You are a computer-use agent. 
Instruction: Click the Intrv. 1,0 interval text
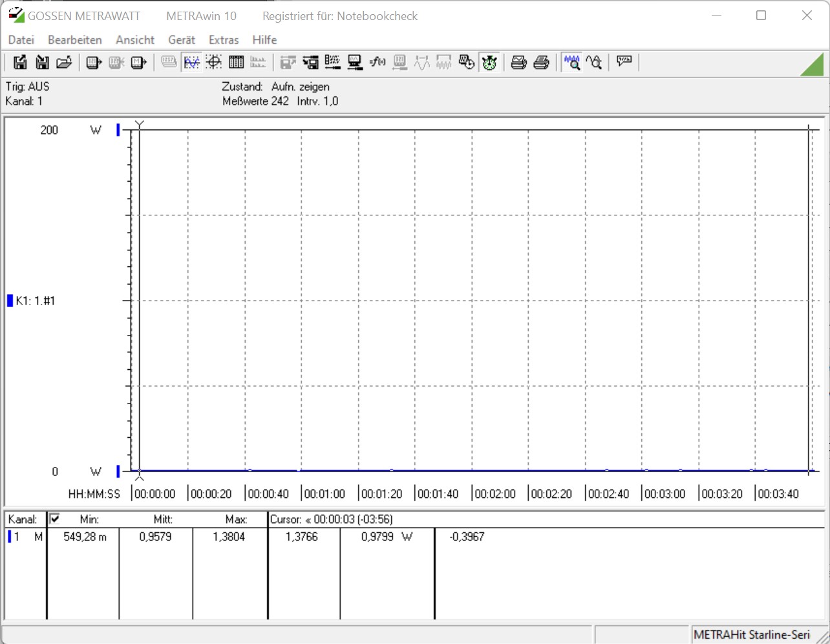pyautogui.click(x=317, y=101)
